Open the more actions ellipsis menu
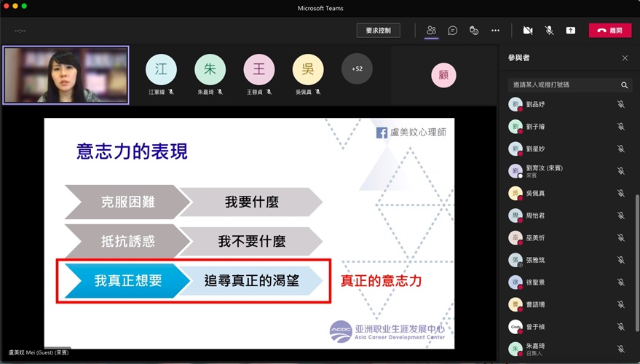Screen dimensions: 640x364 495,31
